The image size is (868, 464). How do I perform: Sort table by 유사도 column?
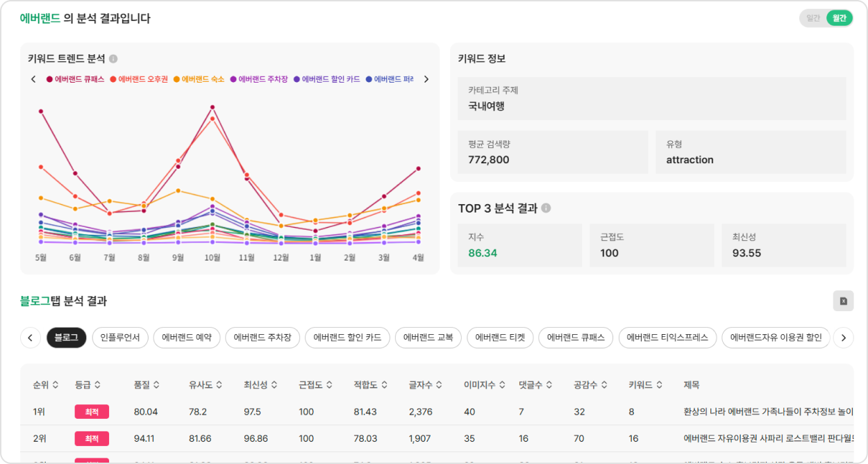click(206, 385)
